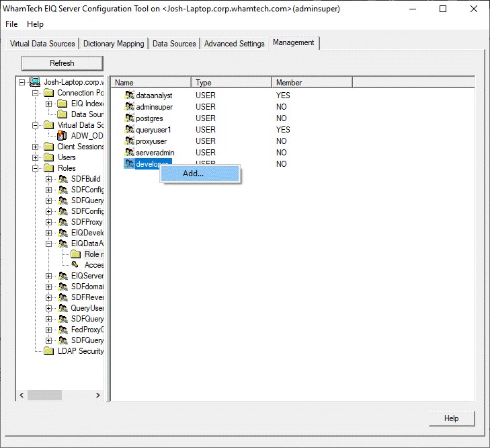Screen dimensions: 490x448
Task: Collapse the Virtual Data Sources tree node
Action: (x=36, y=125)
